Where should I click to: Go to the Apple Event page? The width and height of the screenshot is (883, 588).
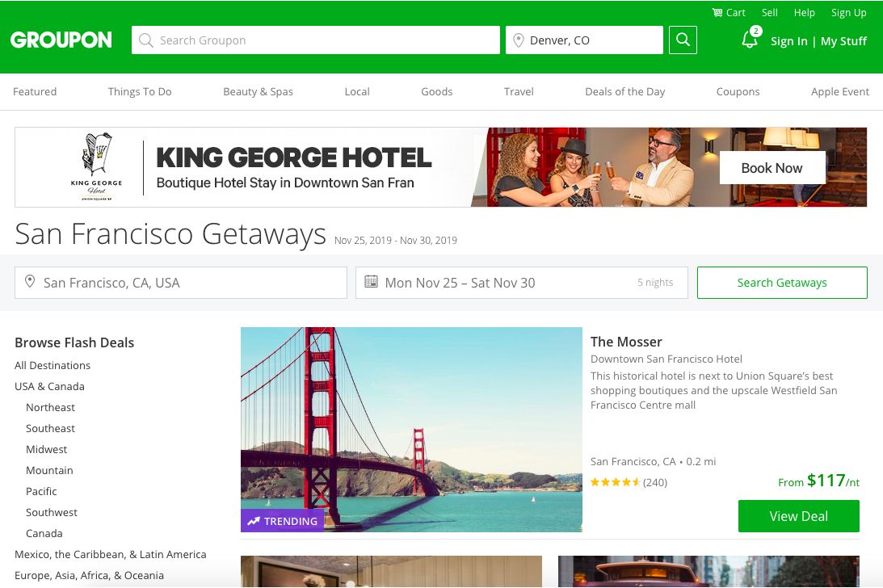(x=839, y=92)
